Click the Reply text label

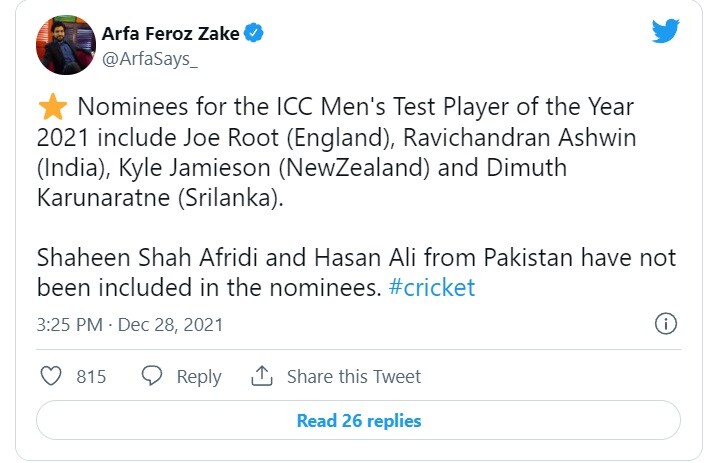[x=198, y=377]
